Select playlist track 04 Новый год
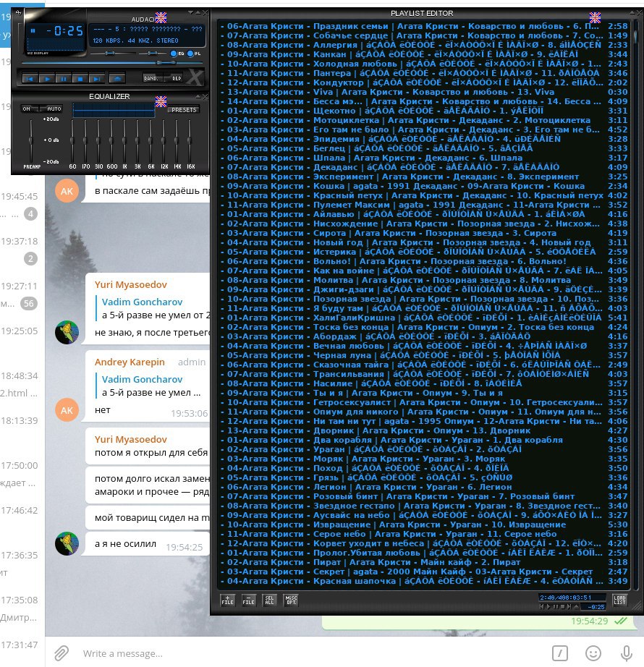644x667 pixels. coord(423,242)
